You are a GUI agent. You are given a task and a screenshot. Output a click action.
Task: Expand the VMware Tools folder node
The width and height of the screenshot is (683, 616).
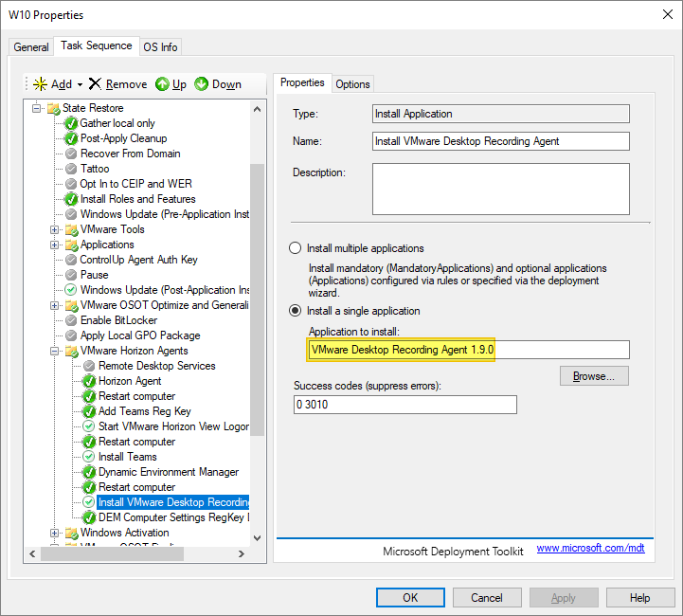pos(55,229)
